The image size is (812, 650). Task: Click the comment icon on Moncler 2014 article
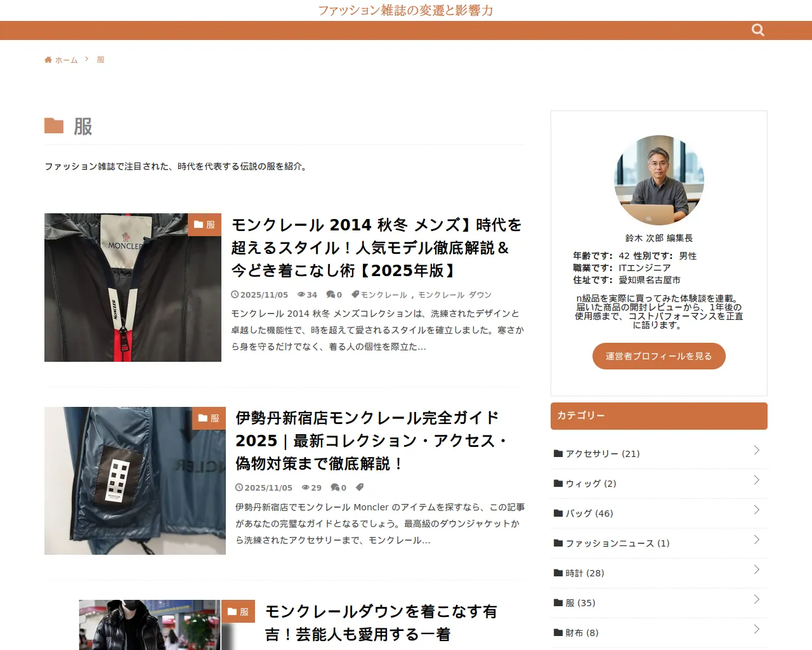[x=331, y=295]
